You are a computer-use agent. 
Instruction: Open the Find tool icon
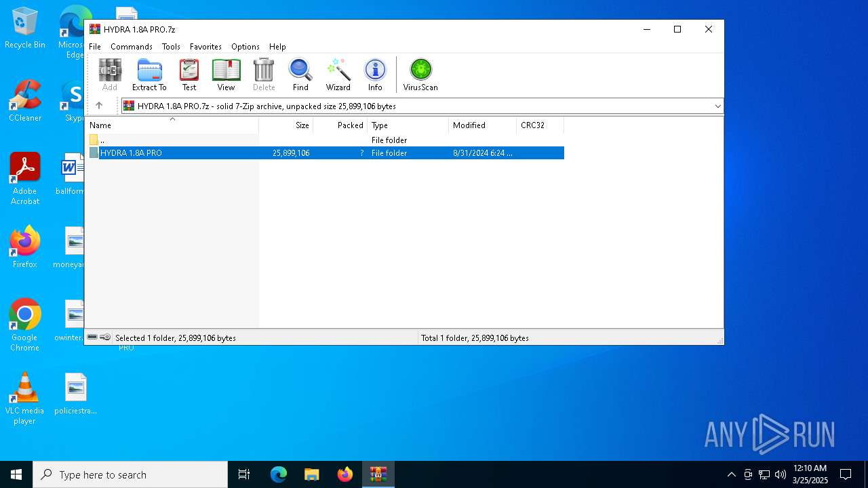pyautogui.click(x=300, y=75)
